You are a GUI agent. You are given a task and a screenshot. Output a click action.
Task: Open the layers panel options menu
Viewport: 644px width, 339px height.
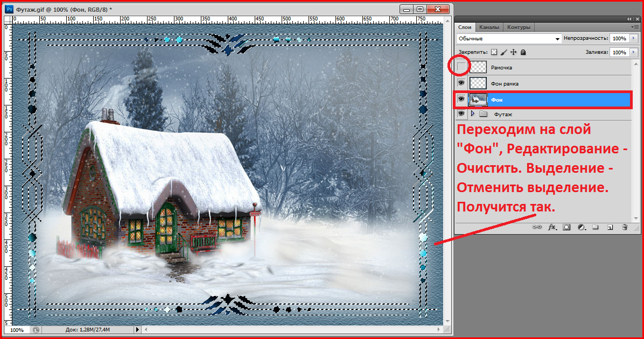(635, 27)
